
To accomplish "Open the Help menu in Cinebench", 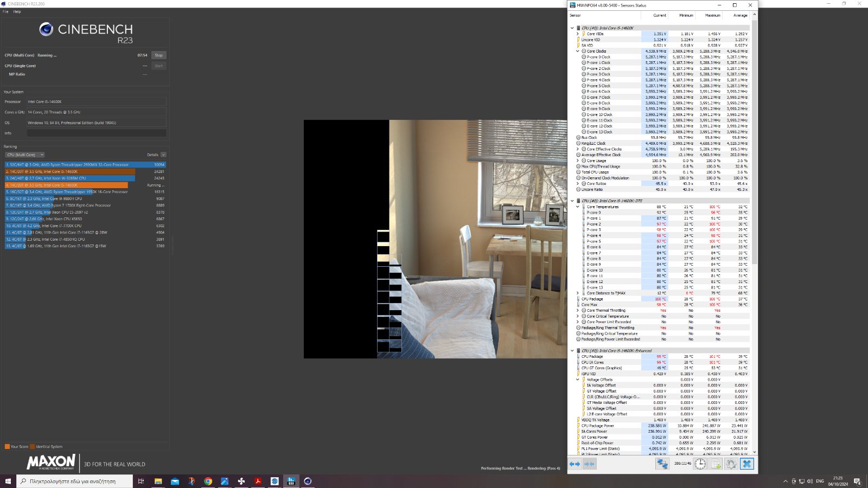I will point(17,11).
